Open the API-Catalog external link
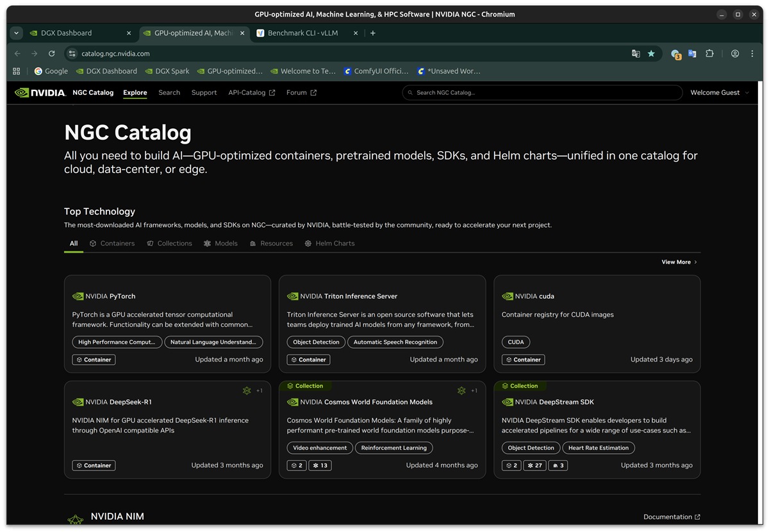 [x=252, y=93]
